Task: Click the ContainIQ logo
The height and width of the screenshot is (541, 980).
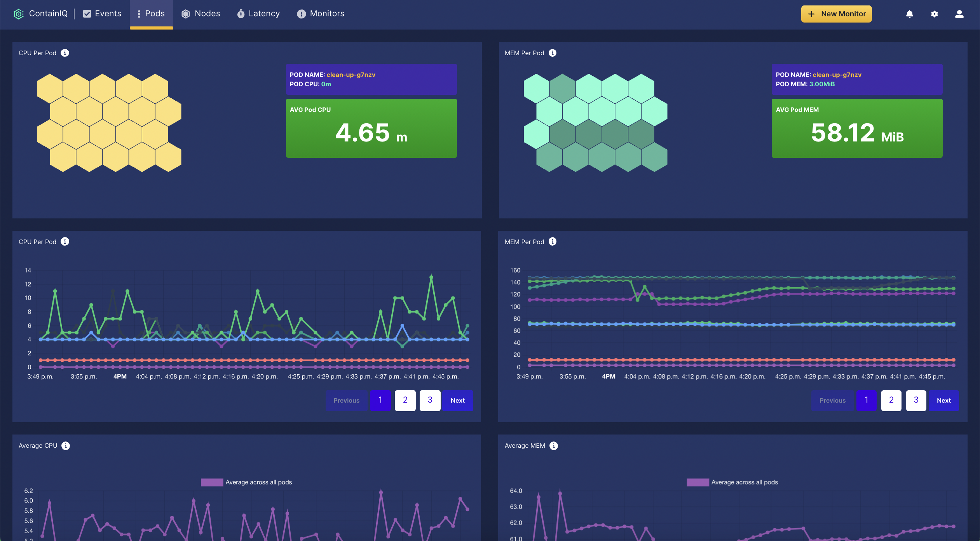Action: [x=19, y=13]
